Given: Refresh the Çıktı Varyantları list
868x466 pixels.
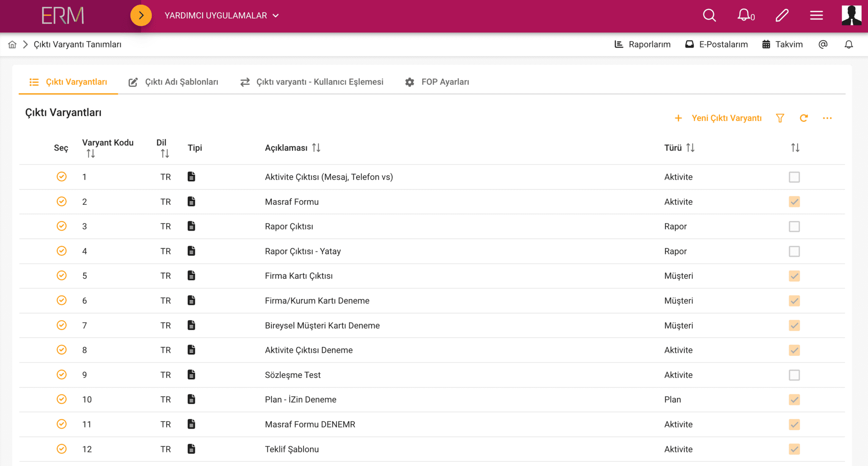Looking at the screenshot, I should coord(804,118).
